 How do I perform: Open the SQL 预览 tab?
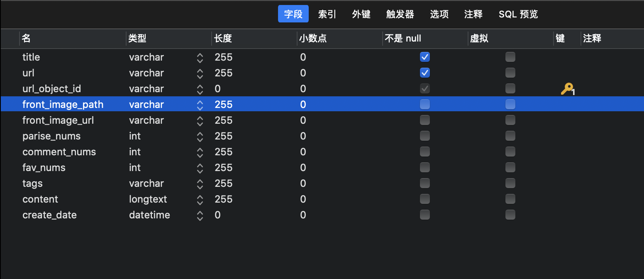(518, 14)
